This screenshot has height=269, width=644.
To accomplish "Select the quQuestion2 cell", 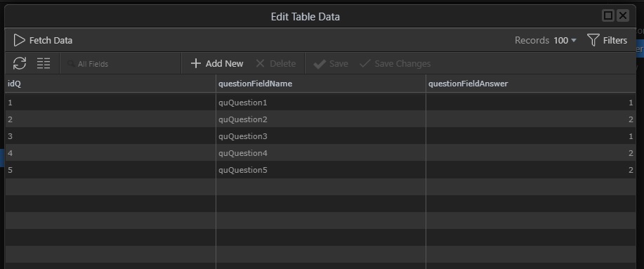I will pos(321,119).
